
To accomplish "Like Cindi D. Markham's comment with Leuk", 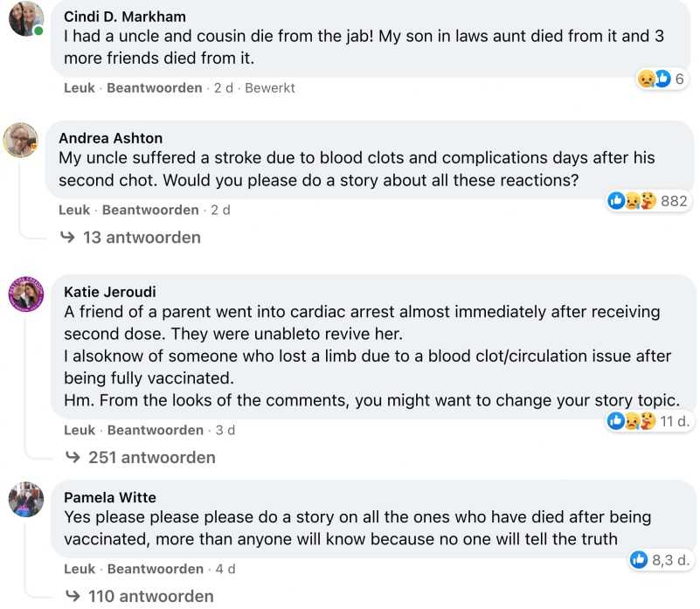I will pos(80,88).
